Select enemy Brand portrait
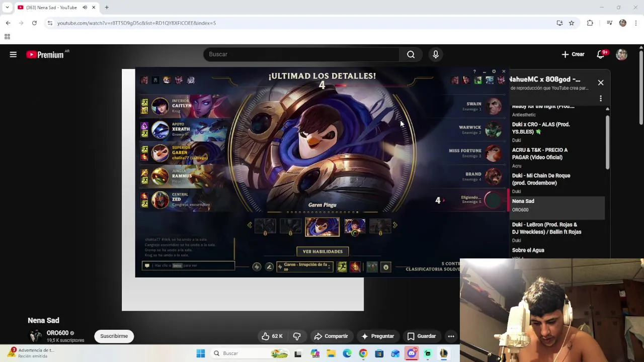 [494, 176]
